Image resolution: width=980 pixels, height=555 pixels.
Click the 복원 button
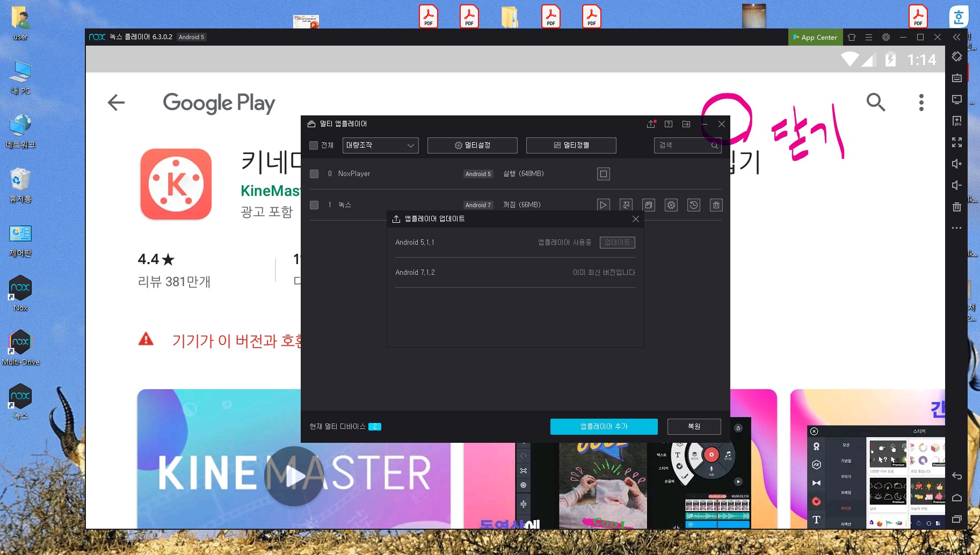tap(694, 427)
